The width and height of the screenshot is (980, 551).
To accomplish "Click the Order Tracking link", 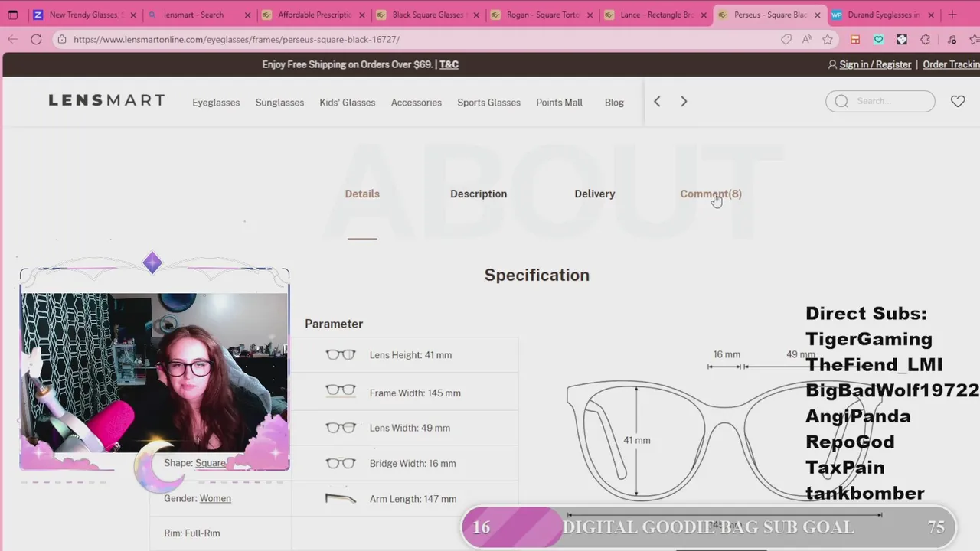I will click(951, 64).
